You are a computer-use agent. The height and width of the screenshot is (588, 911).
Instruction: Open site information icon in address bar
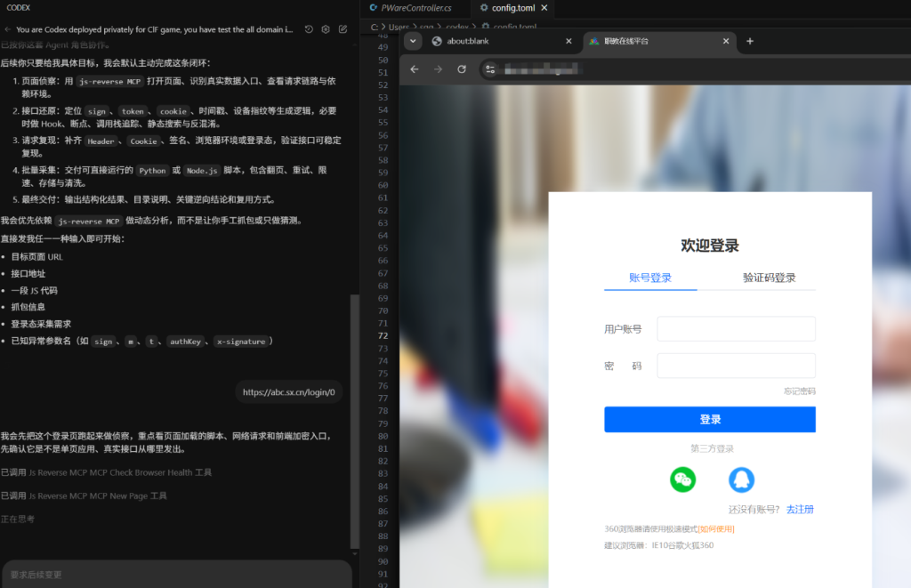pyautogui.click(x=490, y=69)
